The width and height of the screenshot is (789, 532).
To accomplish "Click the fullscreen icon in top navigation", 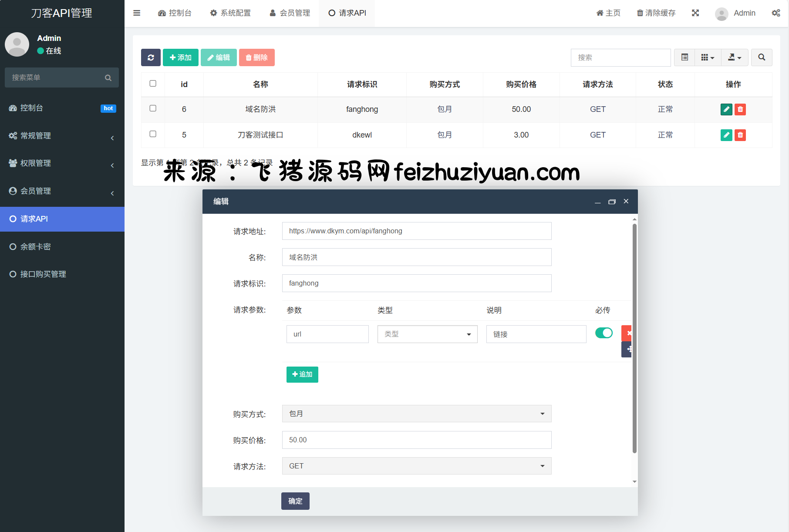I will click(x=695, y=13).
